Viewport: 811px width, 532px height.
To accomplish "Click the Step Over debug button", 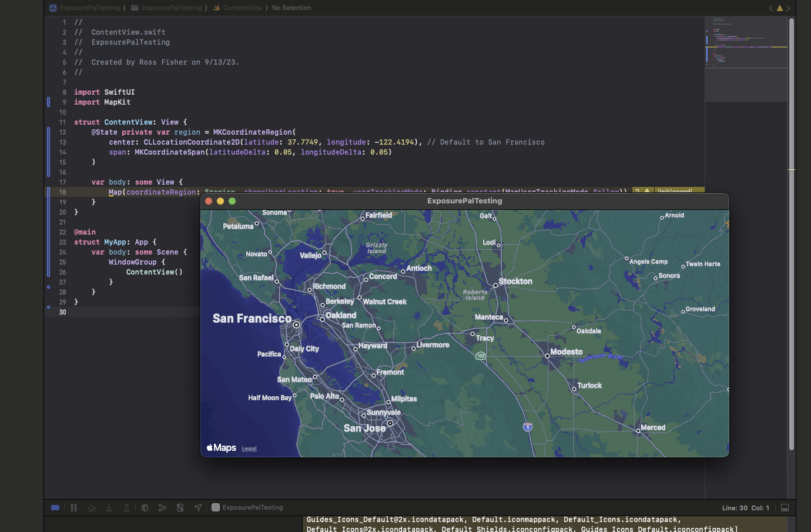I will (x=91, y=507).
